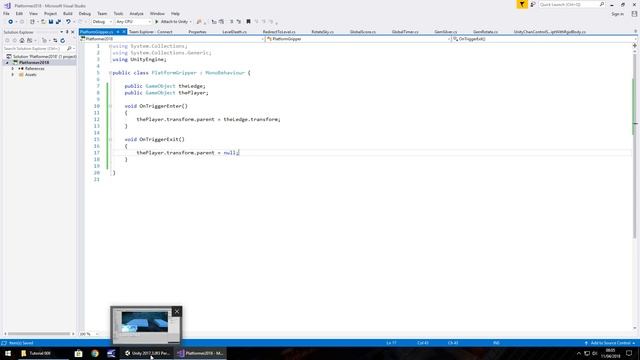Click the Save All toolbar icon
This screenshot has height=360, width=640.
click(x=58, y=22)
